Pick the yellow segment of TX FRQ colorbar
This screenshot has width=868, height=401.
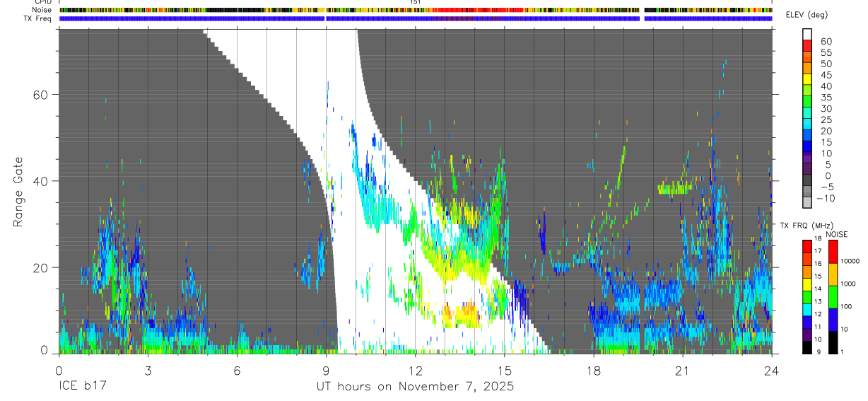pos(807,284)
